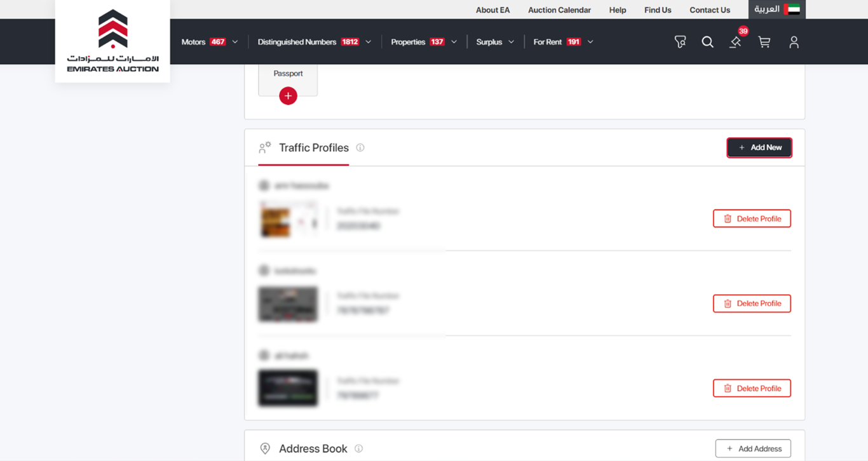Click the Add Address button

point(753,448)
